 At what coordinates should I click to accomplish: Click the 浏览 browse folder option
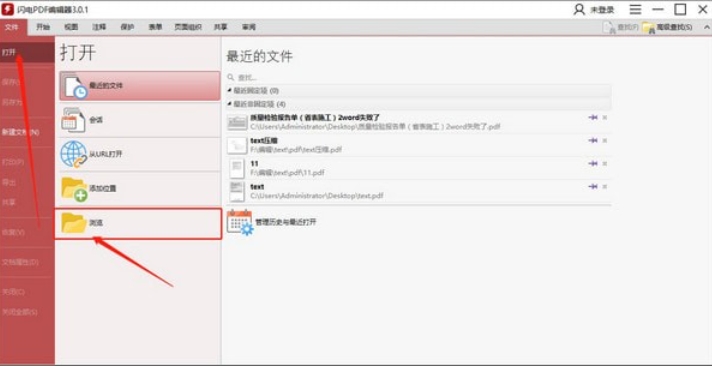(138, 223)
